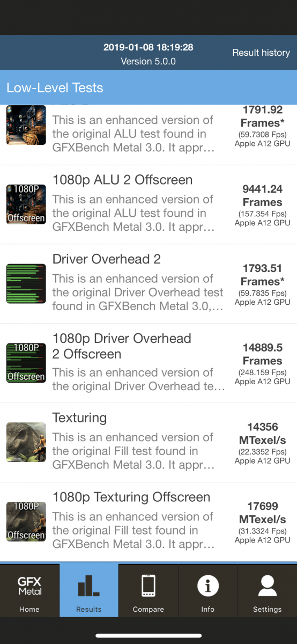Select the Results bar chart icon
Viewport: 297px width, 644px height.
point(89,586)
